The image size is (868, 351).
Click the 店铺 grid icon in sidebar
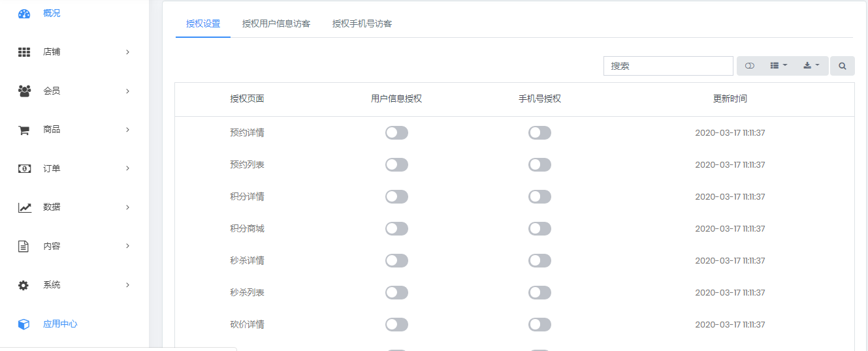point(24,52)
